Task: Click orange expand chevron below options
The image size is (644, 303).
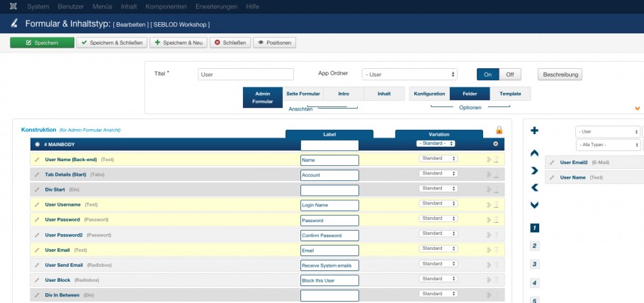Action: [638, 109]
